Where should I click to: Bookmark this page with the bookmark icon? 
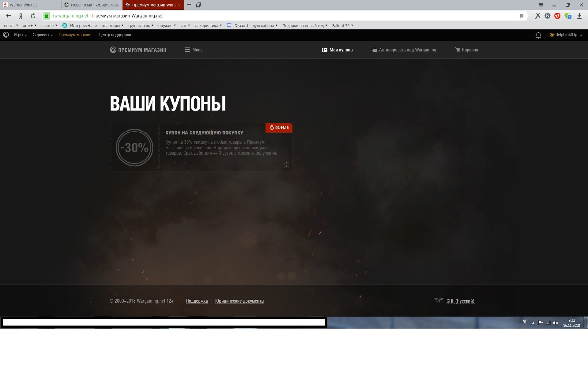tap(522, 16)
